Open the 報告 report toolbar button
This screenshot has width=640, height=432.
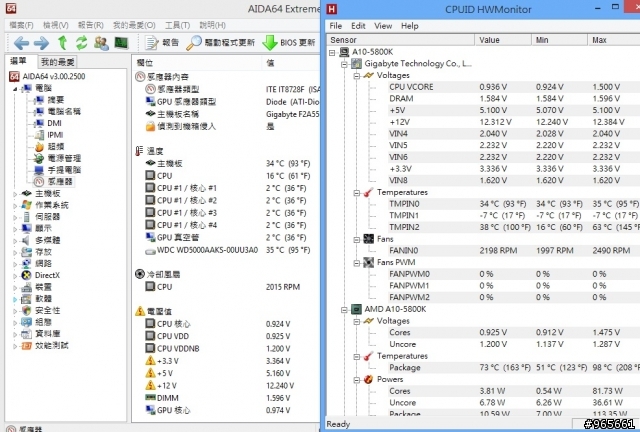pyautogui.click(x=162, y=42)
